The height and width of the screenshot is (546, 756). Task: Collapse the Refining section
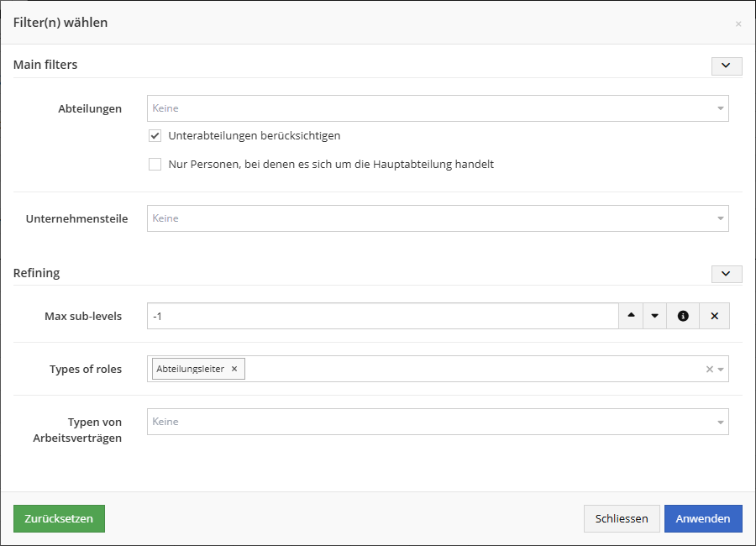(x=727, y=274)
